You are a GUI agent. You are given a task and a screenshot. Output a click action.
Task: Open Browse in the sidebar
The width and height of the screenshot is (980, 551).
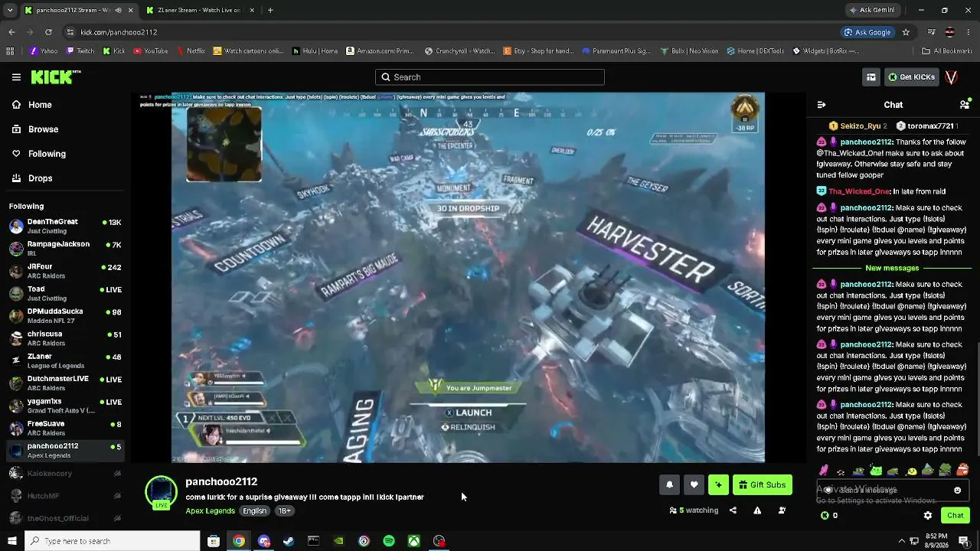click(x=43, y=129)
